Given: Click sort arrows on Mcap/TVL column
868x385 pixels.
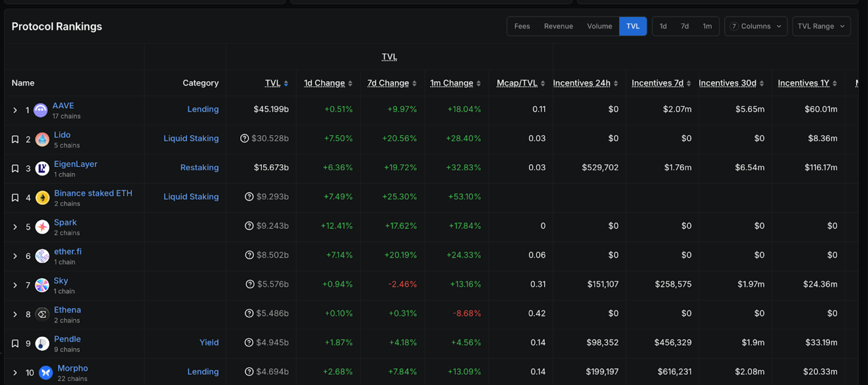Looking at the screenshot, I should coord(543,84).
